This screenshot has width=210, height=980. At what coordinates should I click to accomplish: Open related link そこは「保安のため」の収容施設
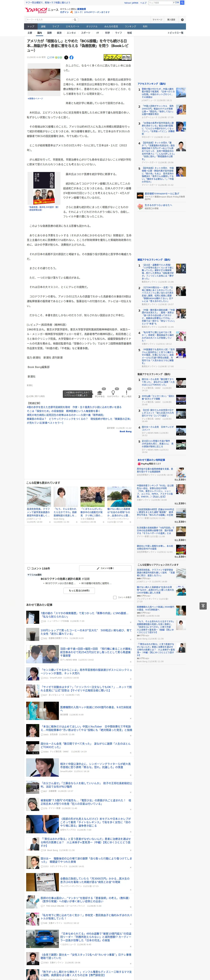coord(63,411)
